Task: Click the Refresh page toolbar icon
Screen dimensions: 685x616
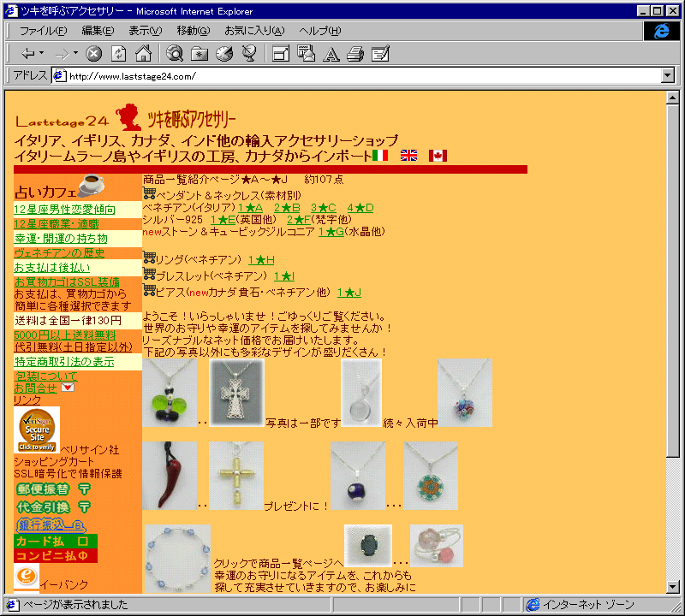Action: tap(119, 54)
